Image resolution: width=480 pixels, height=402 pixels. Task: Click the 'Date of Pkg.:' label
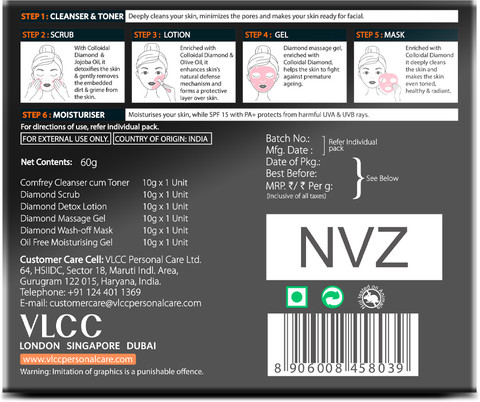tap(293, 162)
